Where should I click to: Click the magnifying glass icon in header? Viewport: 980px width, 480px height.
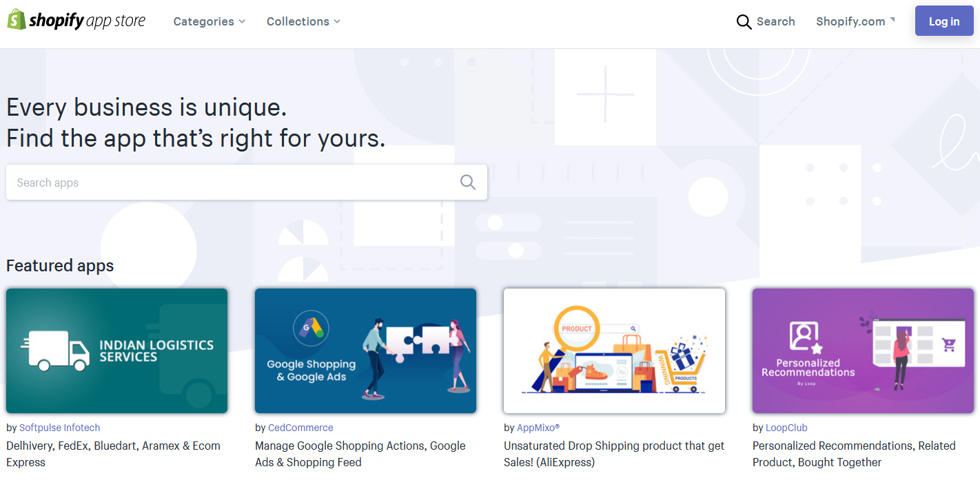pyautogui.click(x=744, y=22)
